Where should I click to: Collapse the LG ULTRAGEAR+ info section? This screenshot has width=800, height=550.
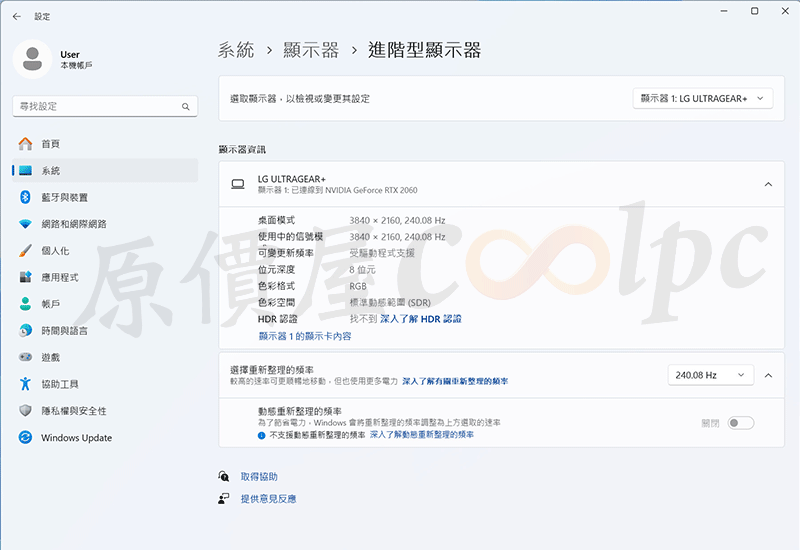click(x=768, y=184)
